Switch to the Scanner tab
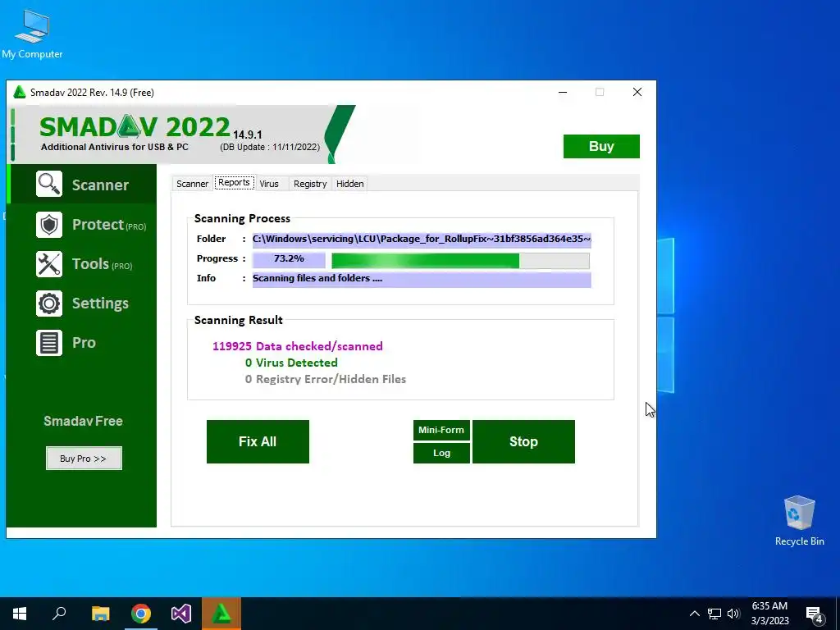Image resolution: width=840 pixels, height=630 pixels. click(x=192, y=184)
